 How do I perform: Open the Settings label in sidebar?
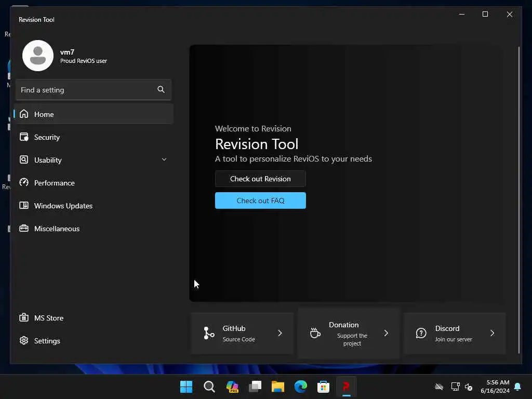pyautogui.click(x=47, y=341)
